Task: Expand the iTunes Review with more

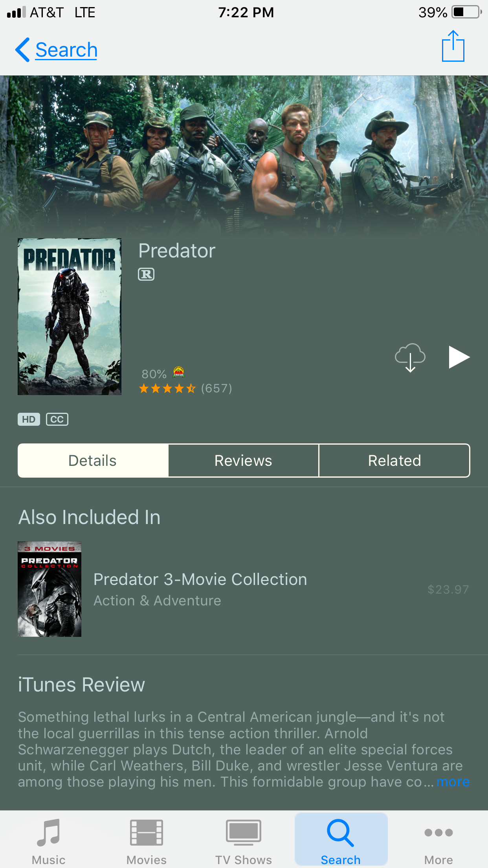Action: point(453,782)
